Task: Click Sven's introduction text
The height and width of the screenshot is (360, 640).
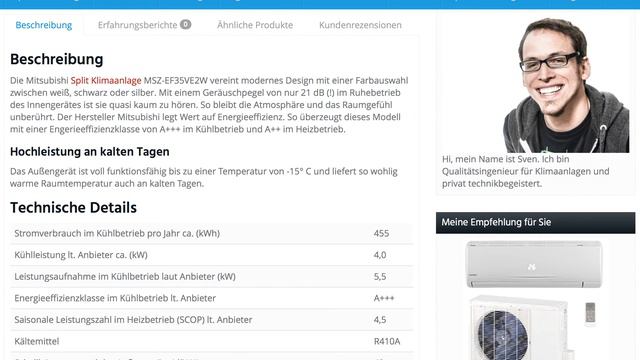Action: pyautogui.click(x=526, y=171)
